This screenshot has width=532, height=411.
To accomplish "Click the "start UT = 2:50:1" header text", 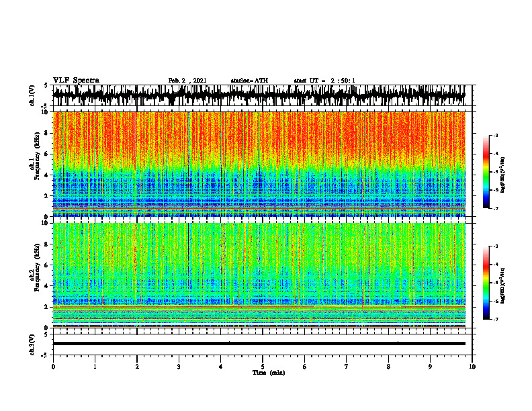I will click(324, 81).
